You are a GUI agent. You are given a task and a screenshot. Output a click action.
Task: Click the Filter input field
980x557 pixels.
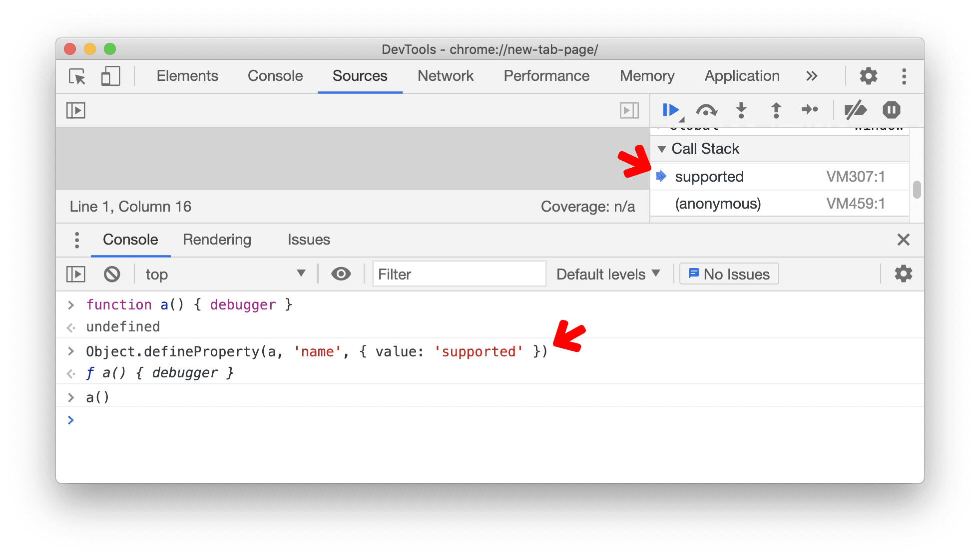tap(458, 274)
